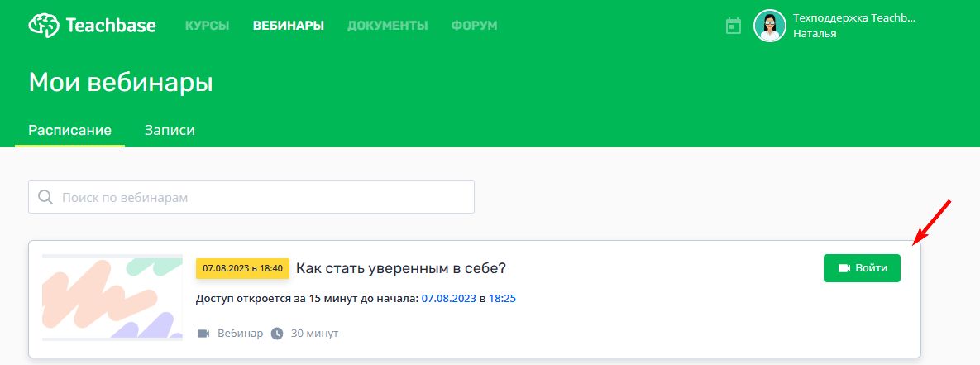Click the gray video camera icon beside Вебинар

tap(203, 333)
